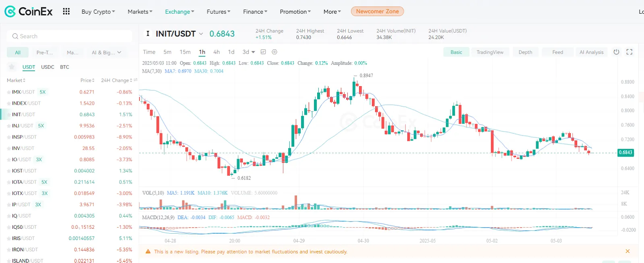Open the Futures dropdown menu
The image size is (644, 263).
[x=219, y=12]
